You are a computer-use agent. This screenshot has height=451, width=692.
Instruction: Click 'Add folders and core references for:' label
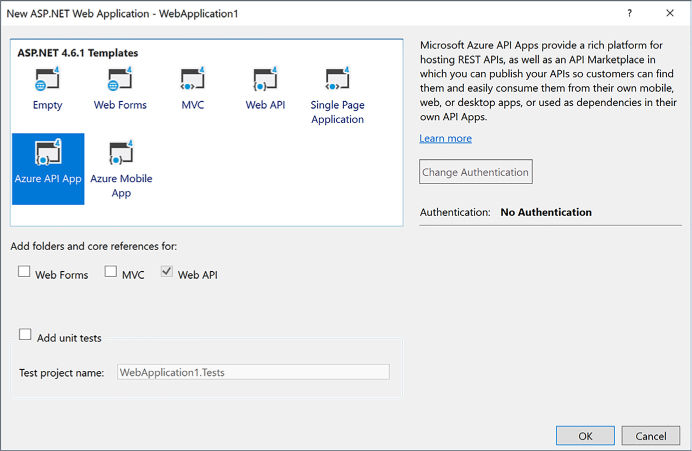(94, 246)
